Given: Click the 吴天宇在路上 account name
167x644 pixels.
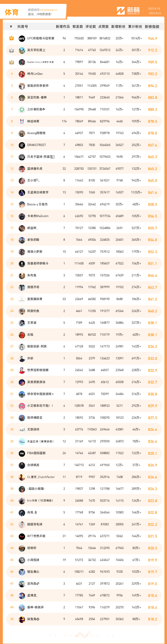Looking at the screenshot, I should (x=36, y=50).
